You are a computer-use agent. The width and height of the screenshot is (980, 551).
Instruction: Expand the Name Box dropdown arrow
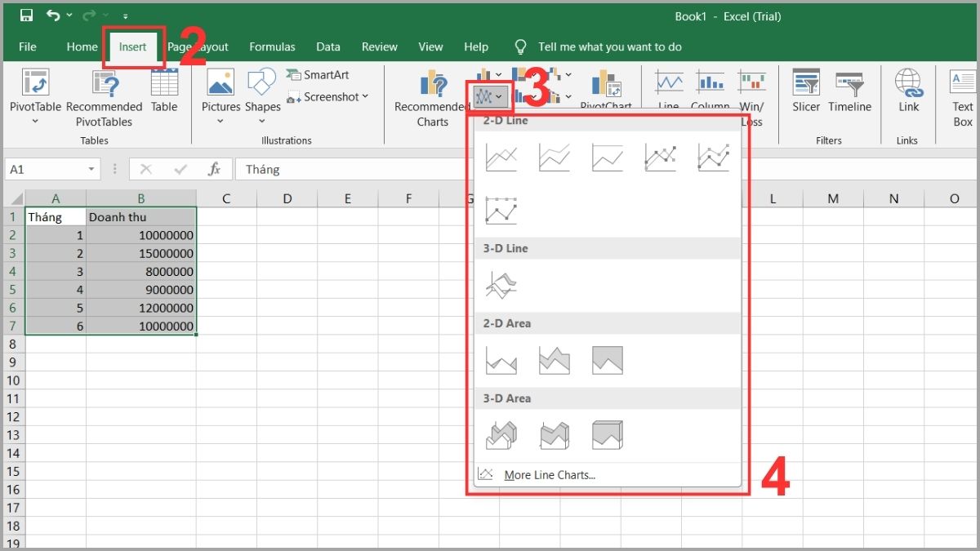pyautogui.click(x=92, y=170)
